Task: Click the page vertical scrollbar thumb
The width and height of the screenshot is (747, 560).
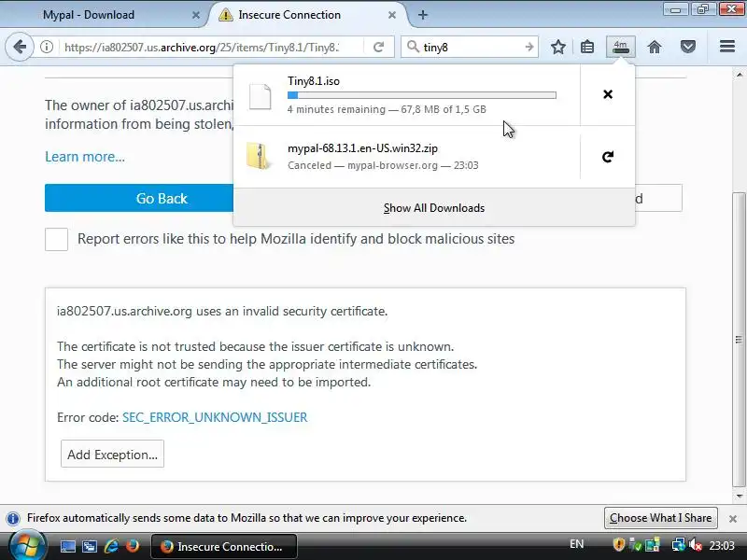Action: [739, 340]
